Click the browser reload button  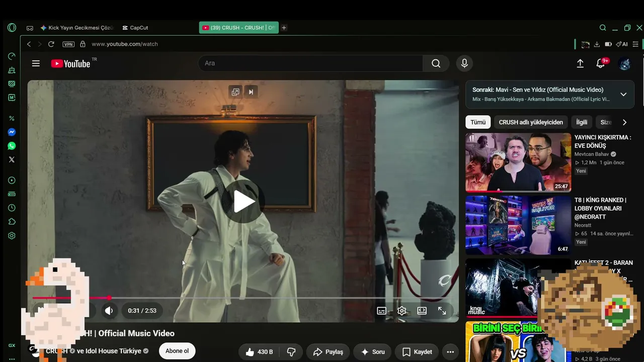pos(51,44)
